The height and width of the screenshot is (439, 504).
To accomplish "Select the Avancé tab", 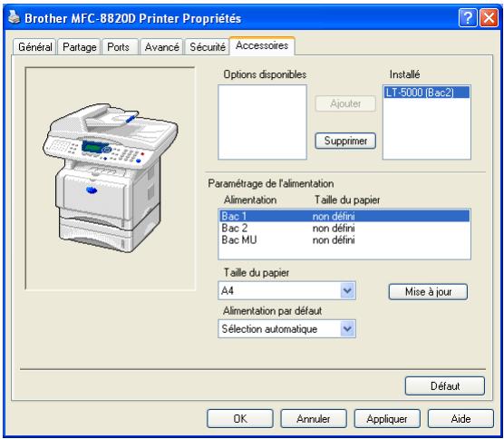I will pos(161,47).
